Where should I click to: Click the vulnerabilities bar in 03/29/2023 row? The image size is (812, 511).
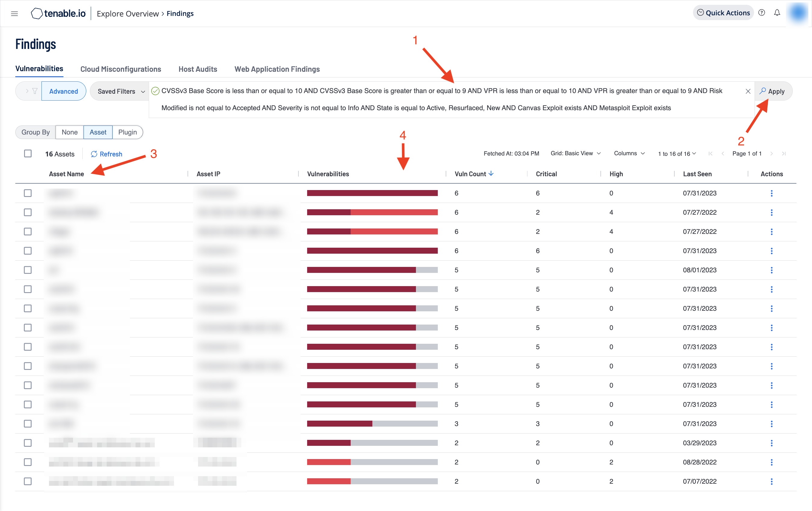click(x=372, y=443)
